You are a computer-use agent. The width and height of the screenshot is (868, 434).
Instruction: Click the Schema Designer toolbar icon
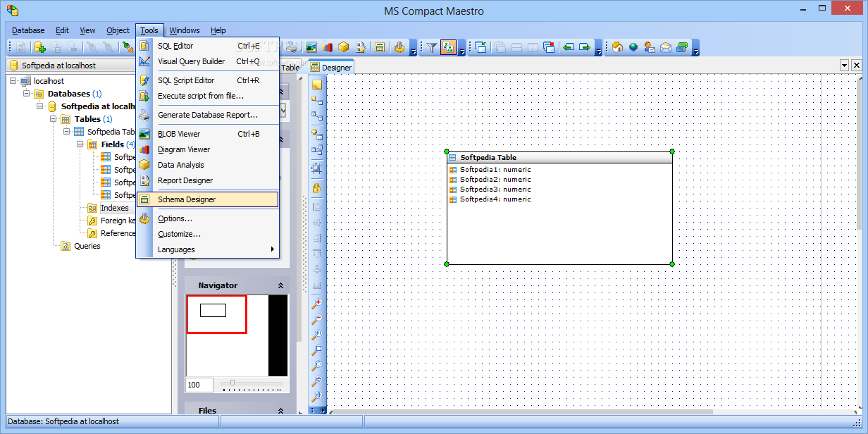pyautogui.click(x=380, y=47)
